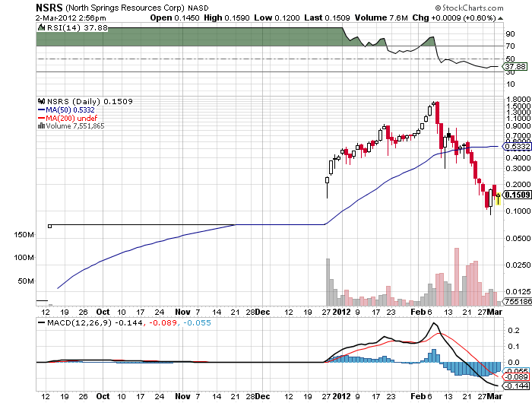Click the RSI 90 level axis label

click(510, 34)
